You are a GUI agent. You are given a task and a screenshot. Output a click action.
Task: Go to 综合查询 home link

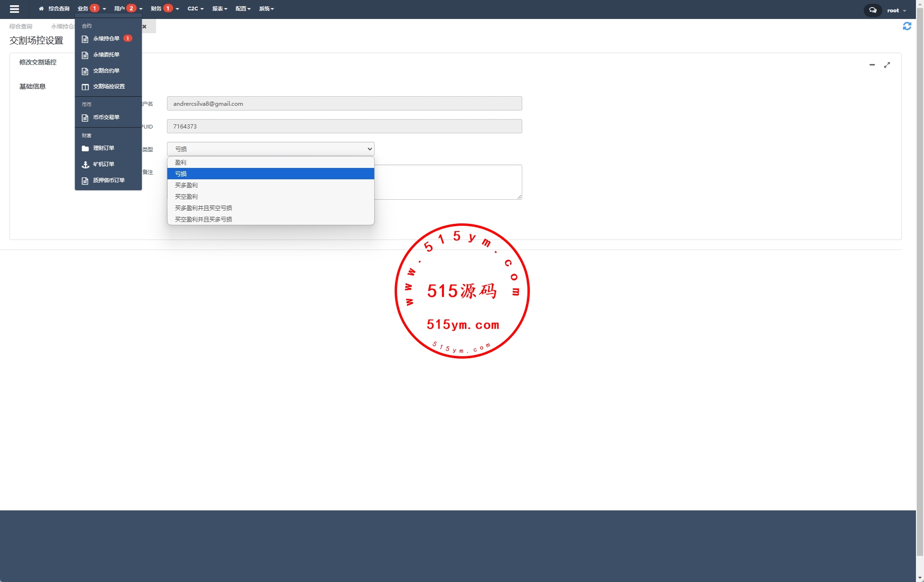pyautogui.click(x=54, y=9)
